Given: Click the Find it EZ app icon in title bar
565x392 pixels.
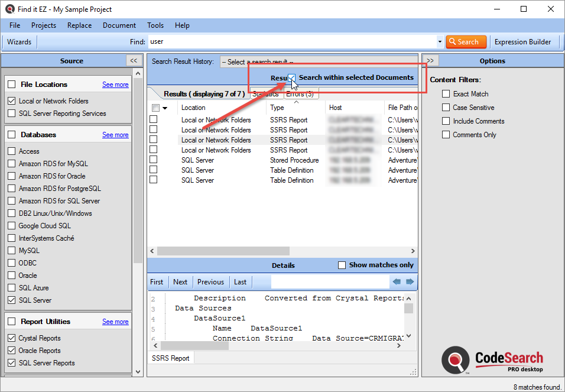Looking at the screenshot, I should (x=9, y=9).
